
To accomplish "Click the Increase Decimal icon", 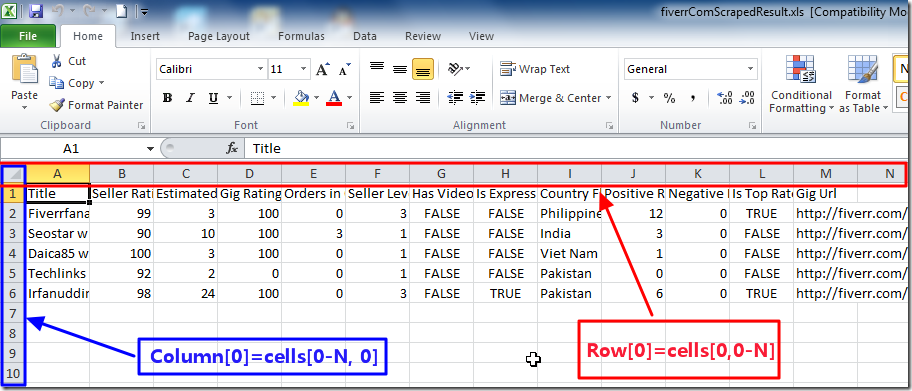I will coord(725,98).
